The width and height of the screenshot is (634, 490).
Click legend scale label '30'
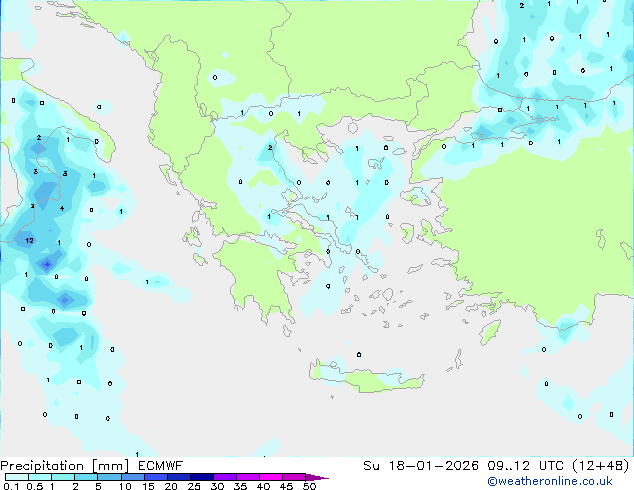[x=217, y=486]
